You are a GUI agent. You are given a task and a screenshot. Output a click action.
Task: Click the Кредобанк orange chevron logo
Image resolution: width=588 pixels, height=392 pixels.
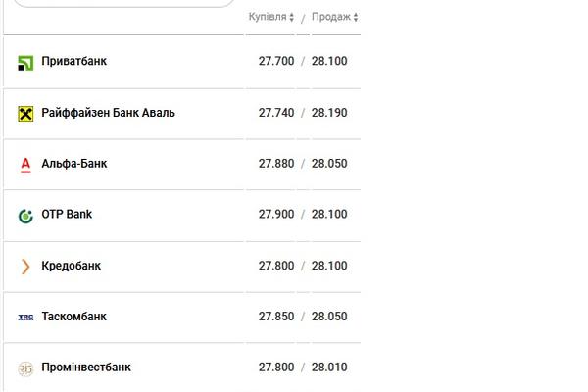pyautogui.click(x=25, y=267)
